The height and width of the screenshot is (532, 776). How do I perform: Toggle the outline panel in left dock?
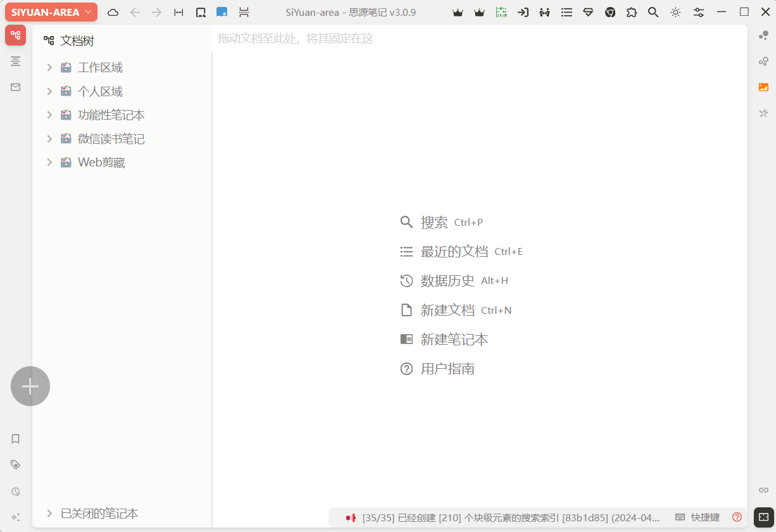tap(16, 61)
